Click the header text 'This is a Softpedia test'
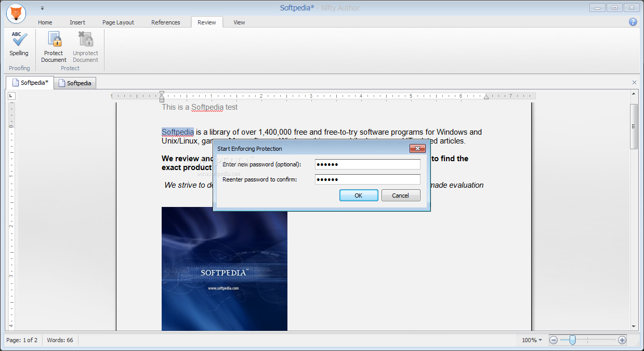Screen dimensions: 644x351 coord(200,107)
